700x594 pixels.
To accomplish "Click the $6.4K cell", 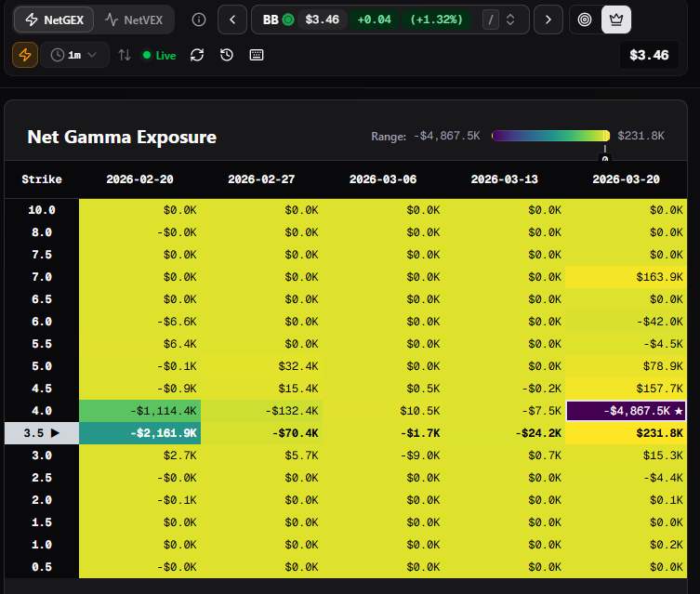I will click(139, 344).
